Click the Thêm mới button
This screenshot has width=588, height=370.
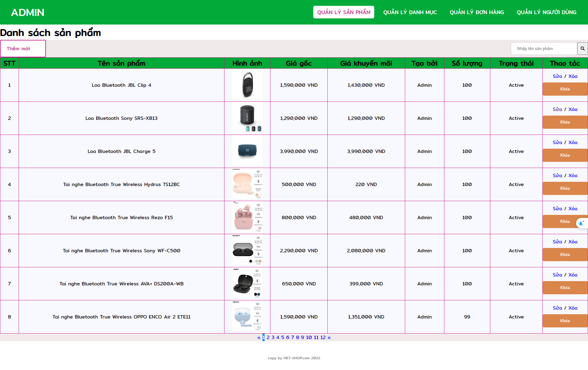(x=23, y=48)
